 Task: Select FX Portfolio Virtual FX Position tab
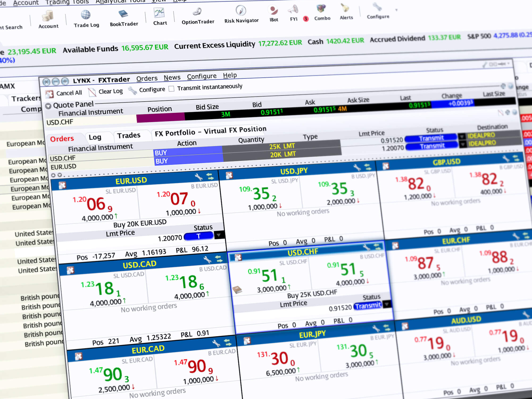point(210,131)
